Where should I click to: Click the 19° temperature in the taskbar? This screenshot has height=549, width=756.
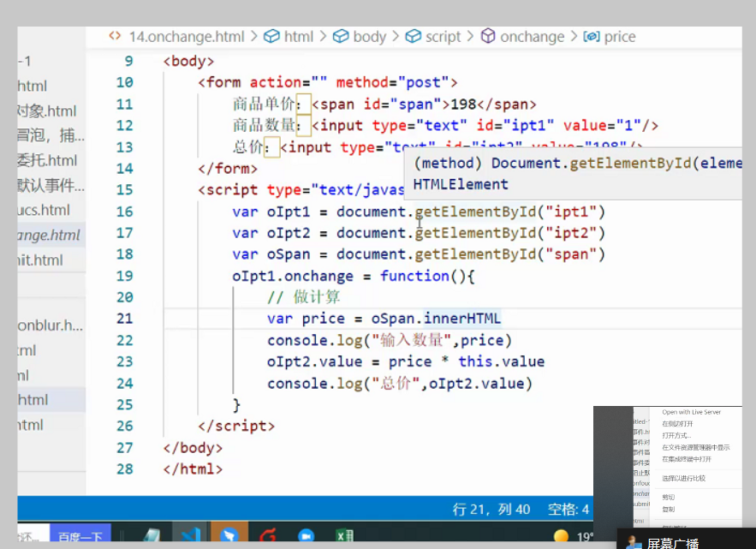(585, 536)
